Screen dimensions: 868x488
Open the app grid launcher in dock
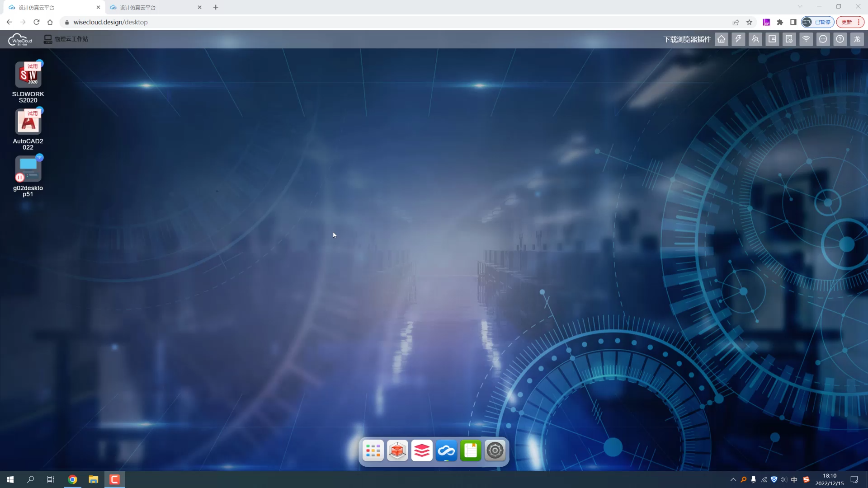tap(373, 450)
